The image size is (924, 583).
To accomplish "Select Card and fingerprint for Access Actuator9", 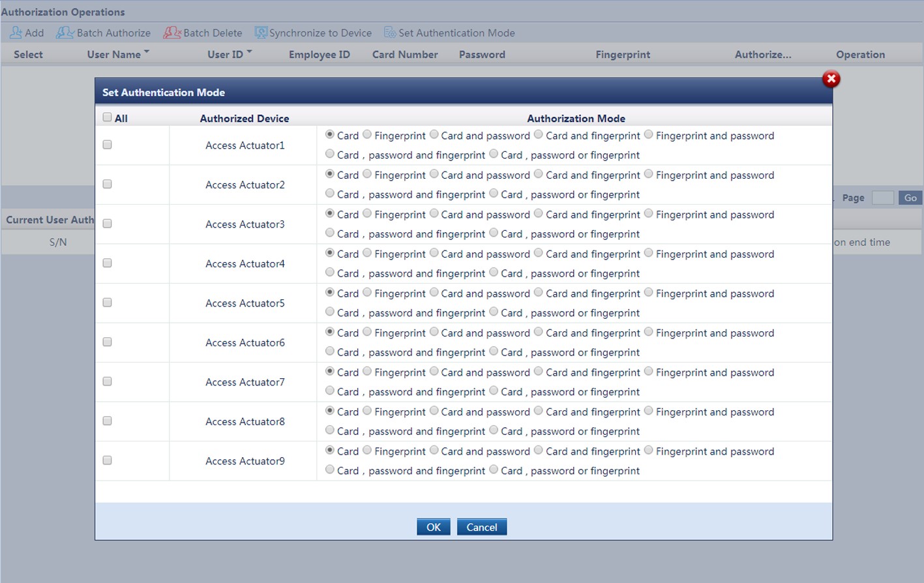I will [x=538, y=450].
